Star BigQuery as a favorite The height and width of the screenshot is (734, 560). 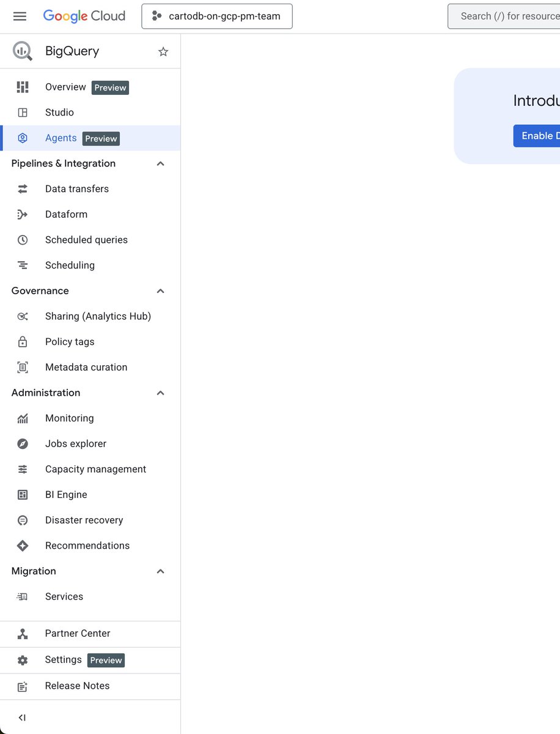[163, 52]
